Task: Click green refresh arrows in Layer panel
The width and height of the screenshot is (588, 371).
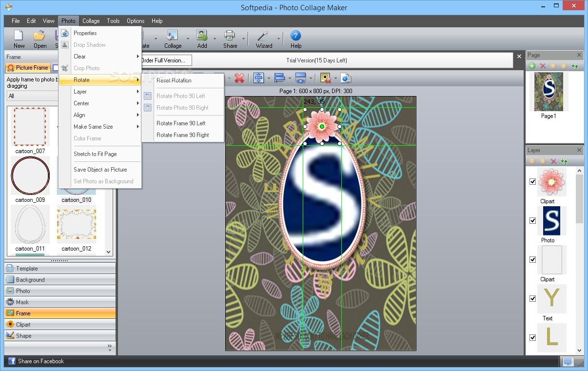Action: [x=564, y=161]
